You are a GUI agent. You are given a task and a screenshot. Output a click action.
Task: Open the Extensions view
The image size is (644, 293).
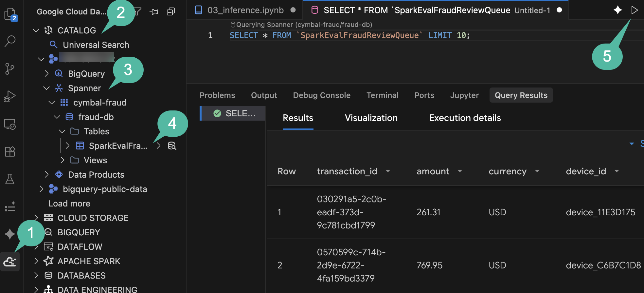(10, 152)
